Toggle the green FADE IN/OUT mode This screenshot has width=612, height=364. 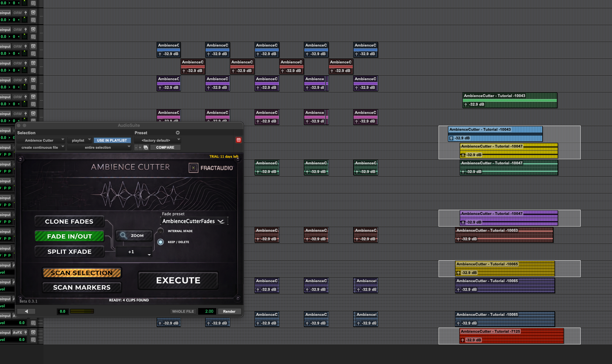tap(69, 236)
